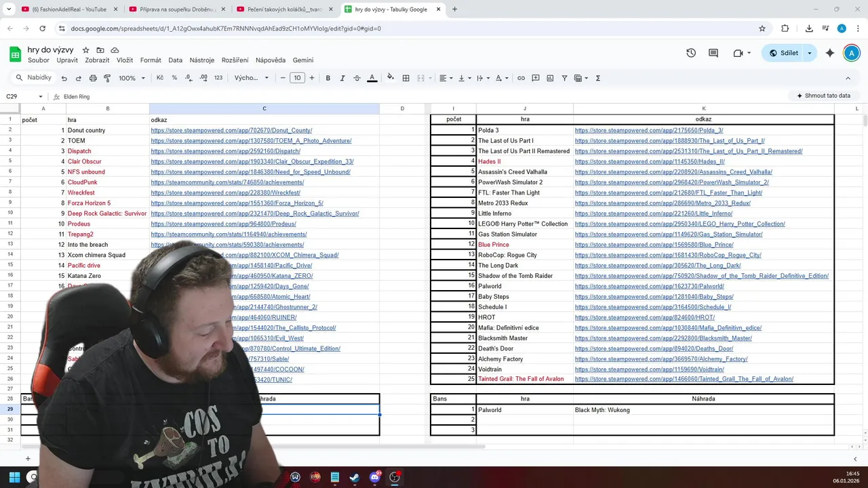Open the Nabídky search box

click(34, 78)
